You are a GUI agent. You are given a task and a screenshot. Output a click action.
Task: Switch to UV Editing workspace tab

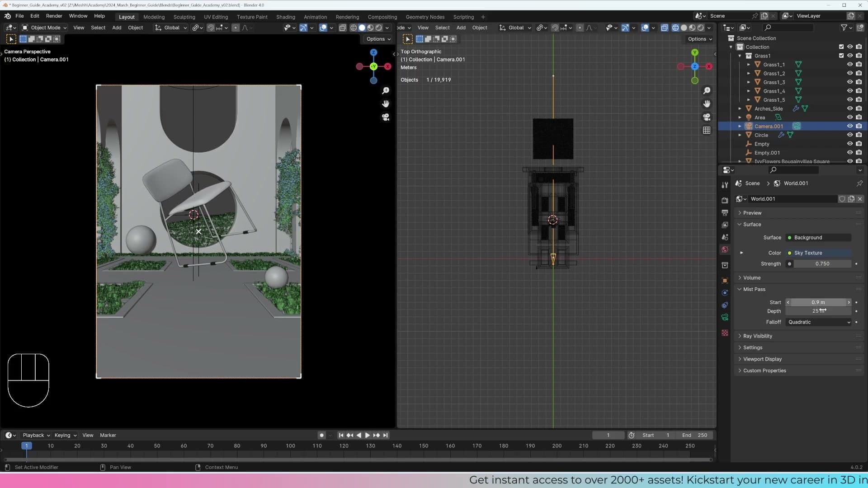point(216,17)
